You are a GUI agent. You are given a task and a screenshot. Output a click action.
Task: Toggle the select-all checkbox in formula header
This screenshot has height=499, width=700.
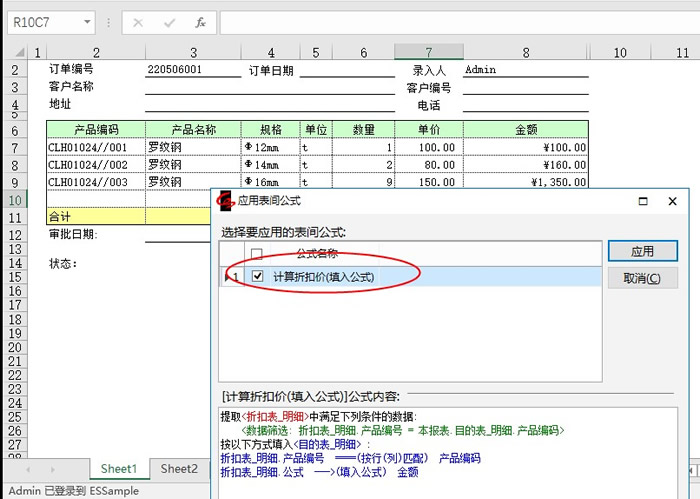pyautogui.click(x=258, y=254)
